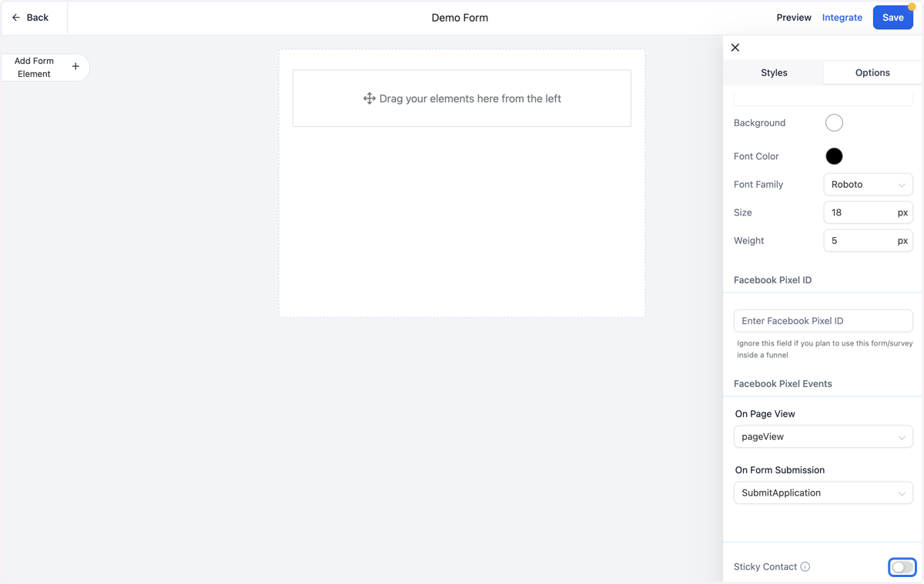Open the black Font Color swatch

click(x=834, y=156)
